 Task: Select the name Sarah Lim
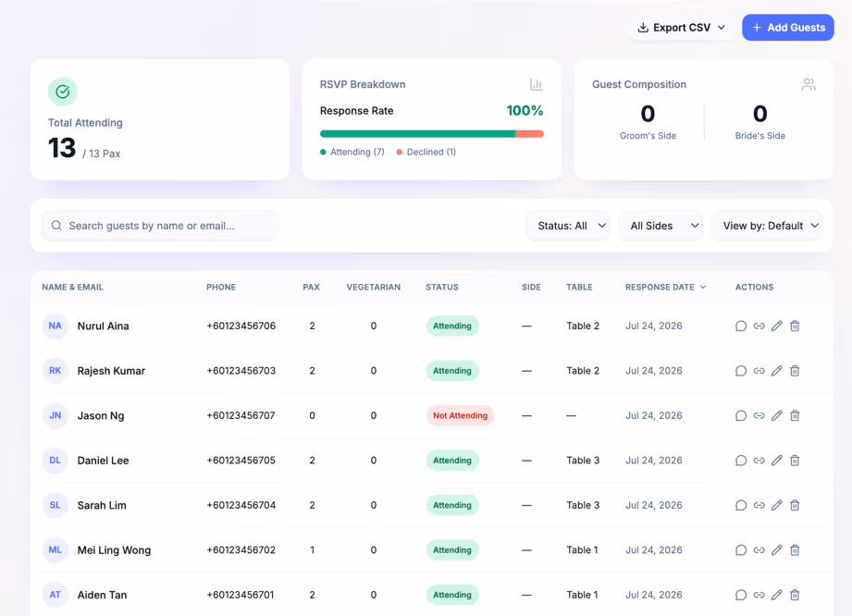(x=102, y=505)
